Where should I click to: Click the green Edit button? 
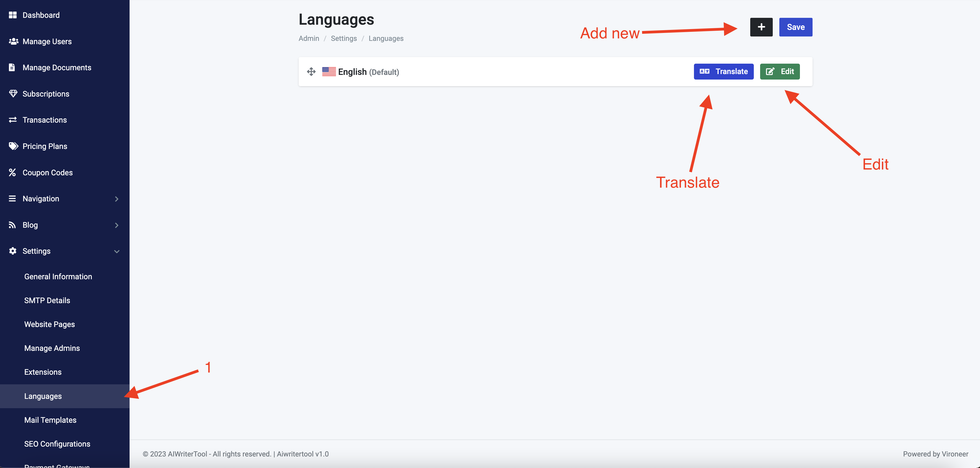780,72
